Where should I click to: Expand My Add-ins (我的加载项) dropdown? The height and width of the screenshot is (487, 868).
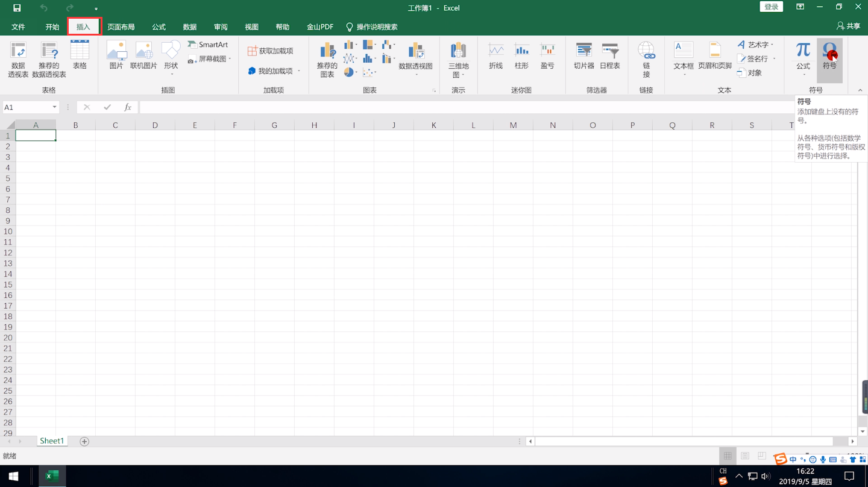point(298,71)
